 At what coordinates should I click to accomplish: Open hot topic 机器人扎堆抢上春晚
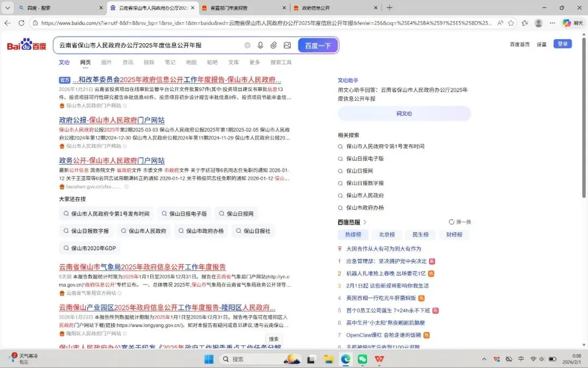386,273
